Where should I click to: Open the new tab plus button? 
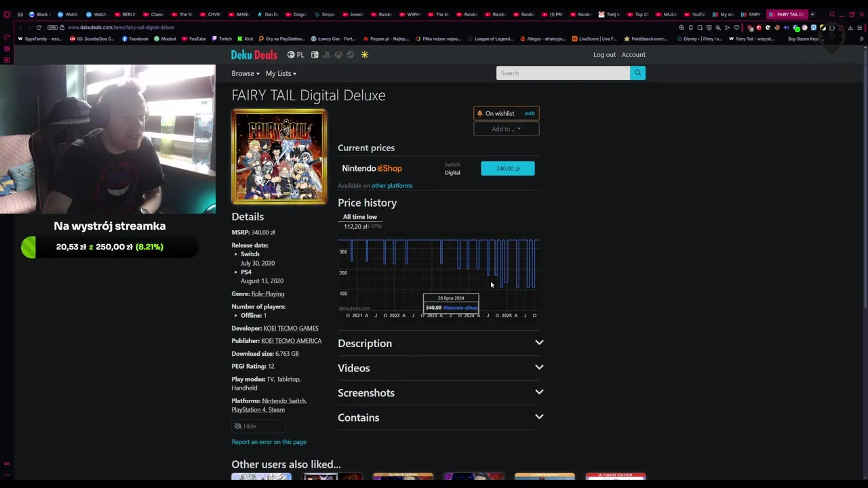click(812, 14)
